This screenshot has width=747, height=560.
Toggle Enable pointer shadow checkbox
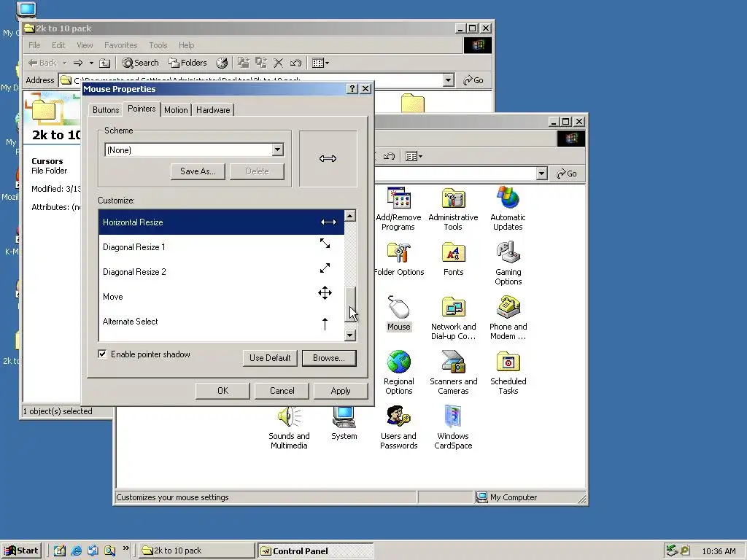102,354
